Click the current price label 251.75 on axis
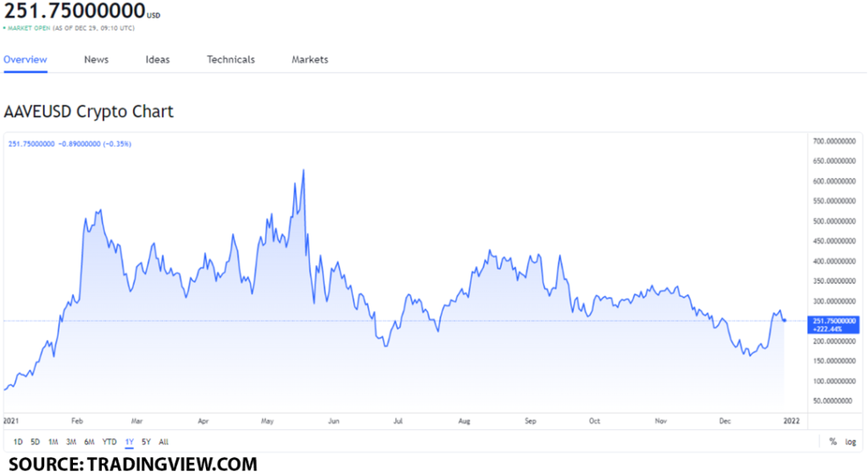The image size is (868, 474). tap(834, 325)
